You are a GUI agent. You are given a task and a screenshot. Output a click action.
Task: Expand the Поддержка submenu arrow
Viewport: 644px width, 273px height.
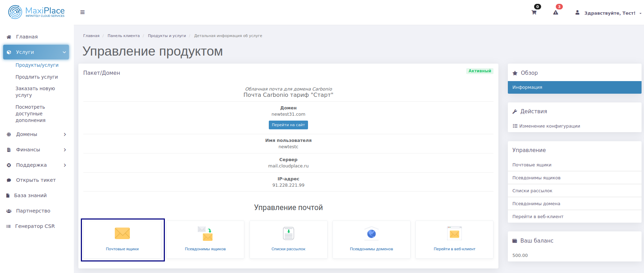point(65,165)
